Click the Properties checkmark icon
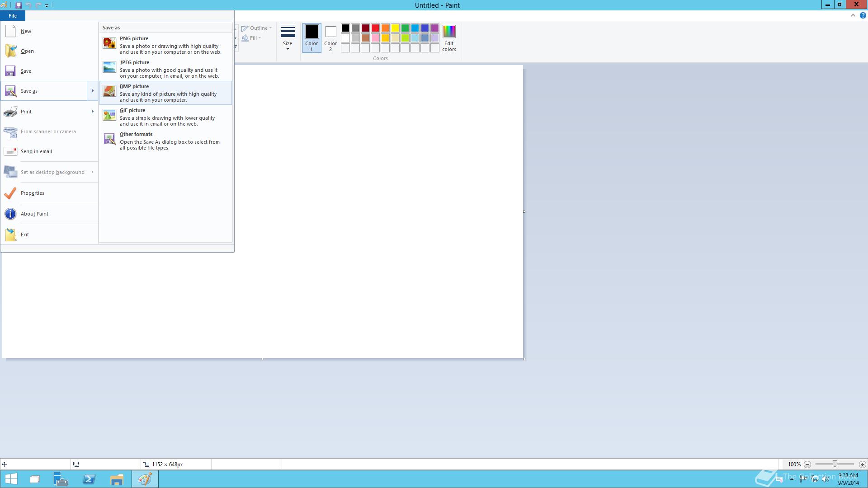 tap(10, 193)
